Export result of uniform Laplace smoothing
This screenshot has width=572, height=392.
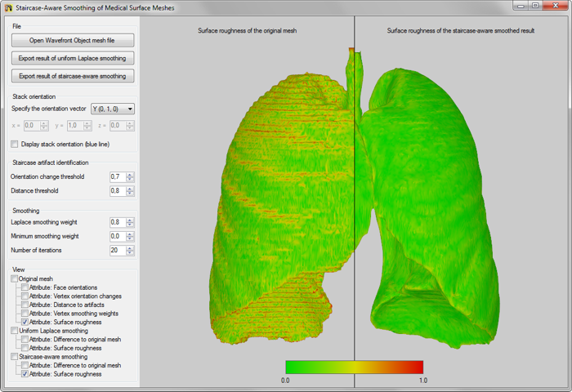(x=73, y=58)
